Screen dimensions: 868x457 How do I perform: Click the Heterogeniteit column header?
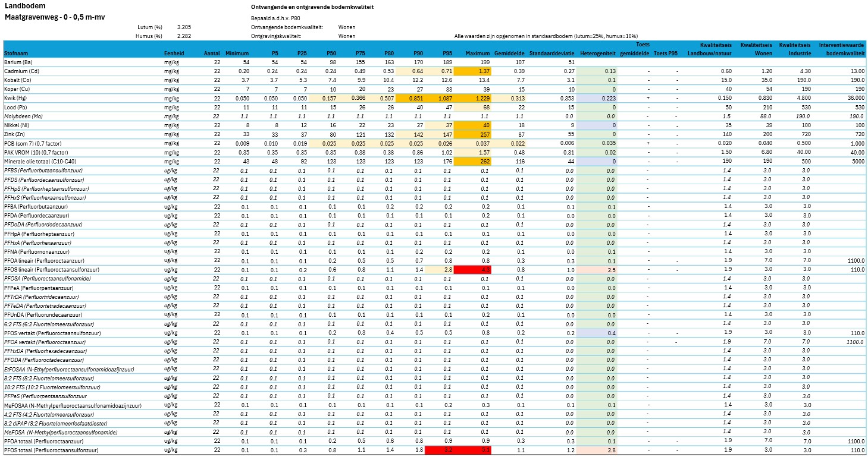[598, 53]
